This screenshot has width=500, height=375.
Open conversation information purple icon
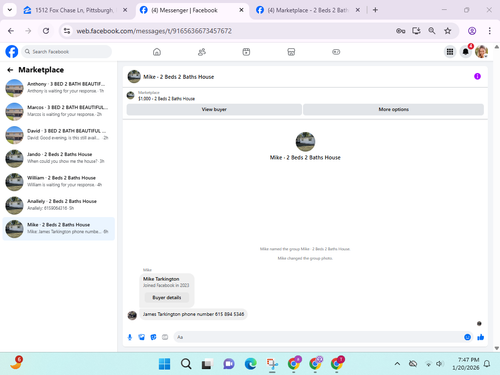[477, 76]
